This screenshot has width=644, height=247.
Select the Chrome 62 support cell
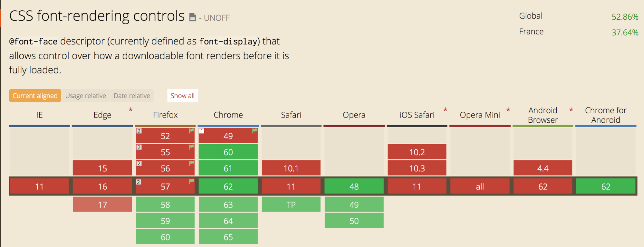coord(228,186)
